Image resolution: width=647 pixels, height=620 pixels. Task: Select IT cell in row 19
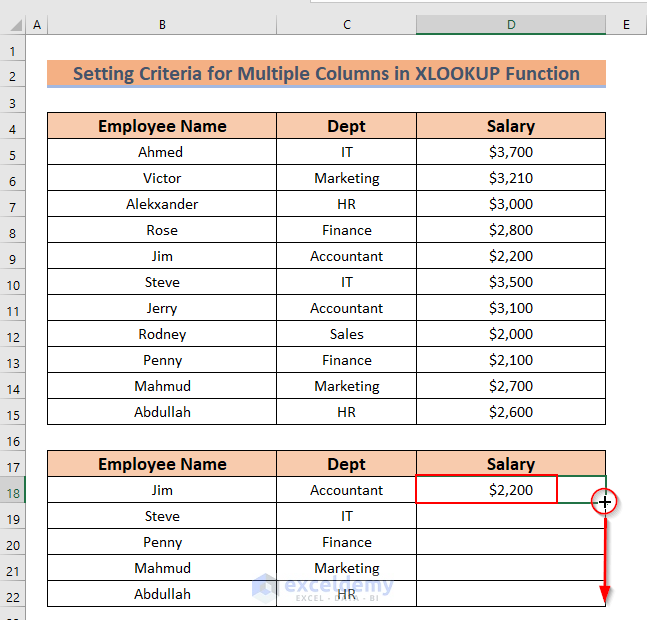(347, 516)
